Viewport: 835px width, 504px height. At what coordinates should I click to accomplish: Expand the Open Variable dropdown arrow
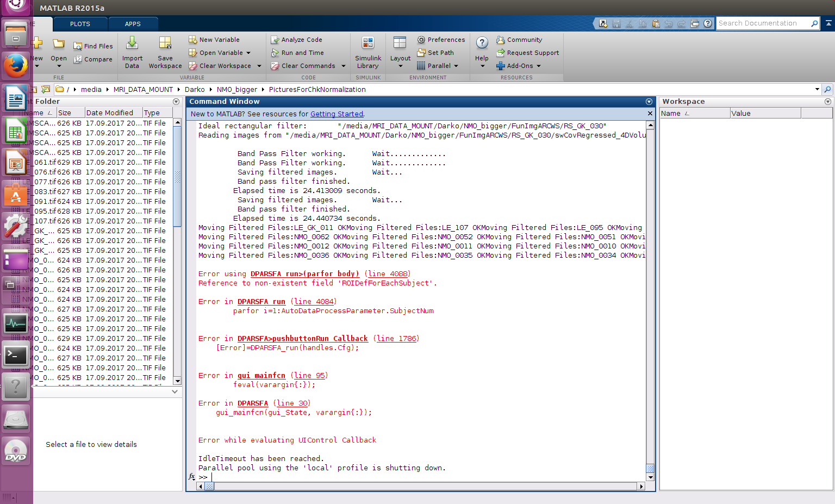pos(248,53)
